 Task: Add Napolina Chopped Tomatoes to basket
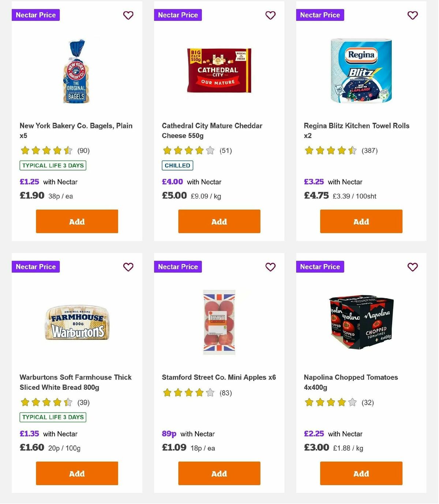(x=361, y=473)
